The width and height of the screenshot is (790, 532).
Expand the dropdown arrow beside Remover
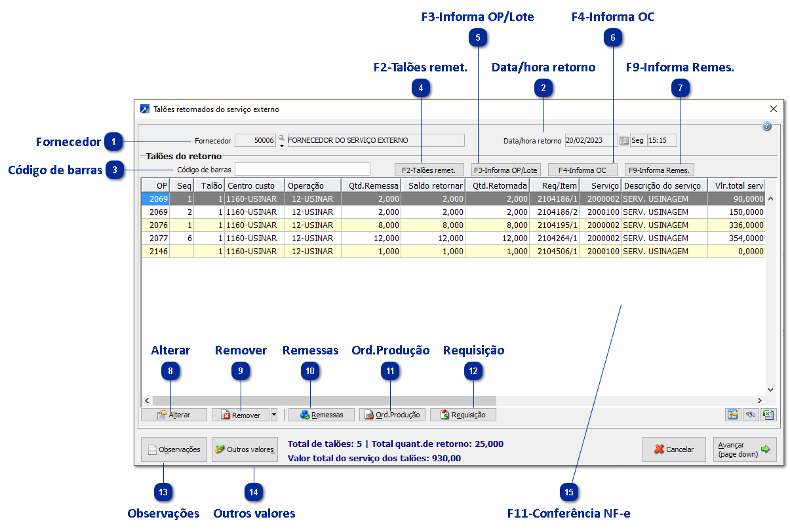coord(274,415)
